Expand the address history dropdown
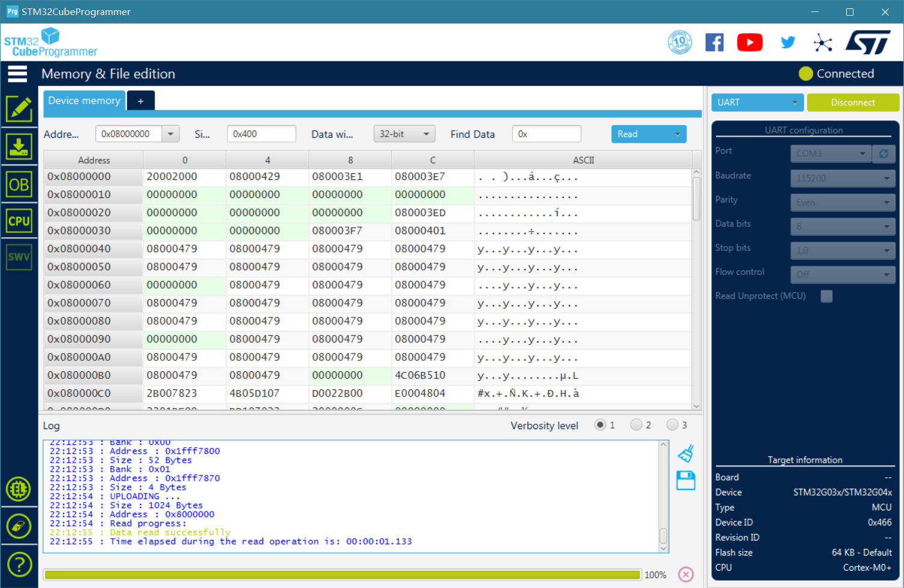Viewport: 904px width, 588px height. click(x=171, y=134)
